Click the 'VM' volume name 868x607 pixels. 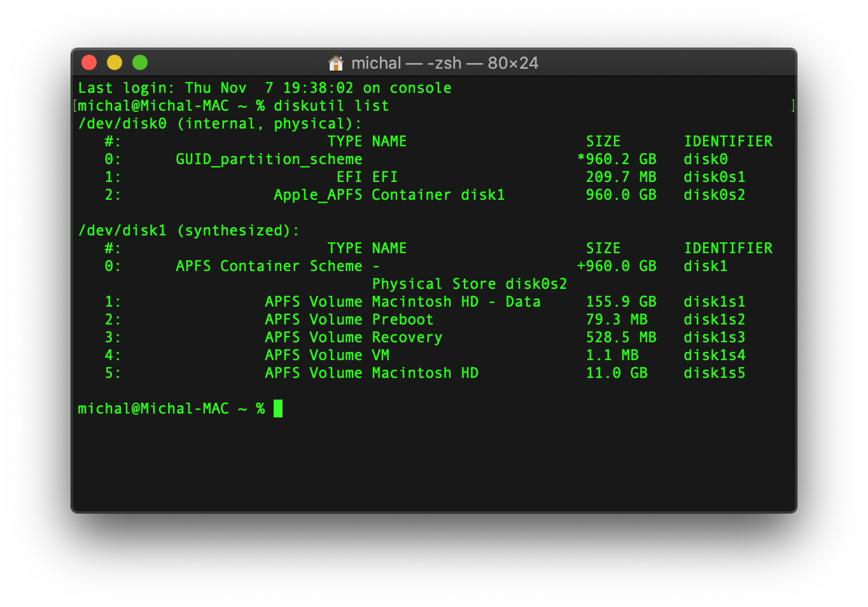click(x=381, y=355)
